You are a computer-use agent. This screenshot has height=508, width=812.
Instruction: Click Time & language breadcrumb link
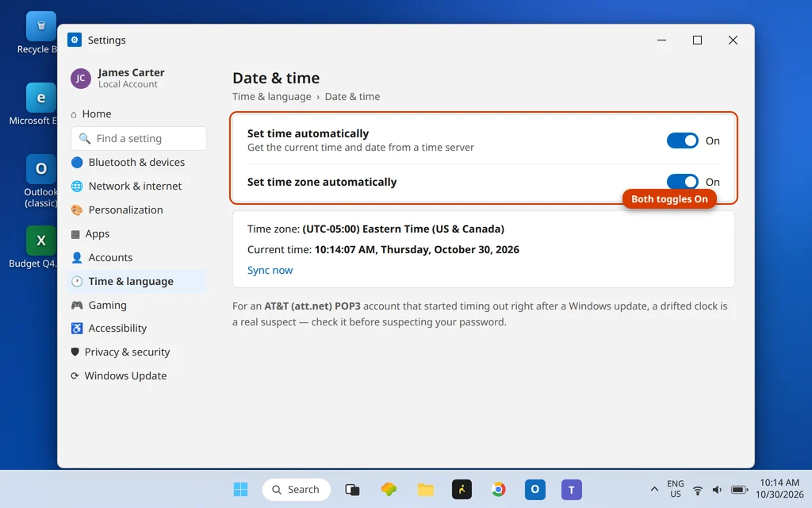point(272,96)
